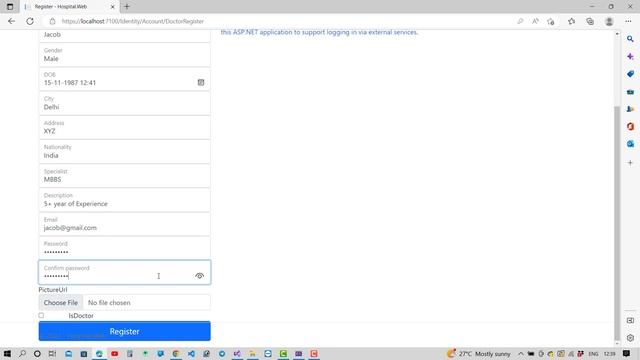Open notification center icon
The width and height of the screenshot is (640, 360).
pyautogui.click(x=627, y=353)
